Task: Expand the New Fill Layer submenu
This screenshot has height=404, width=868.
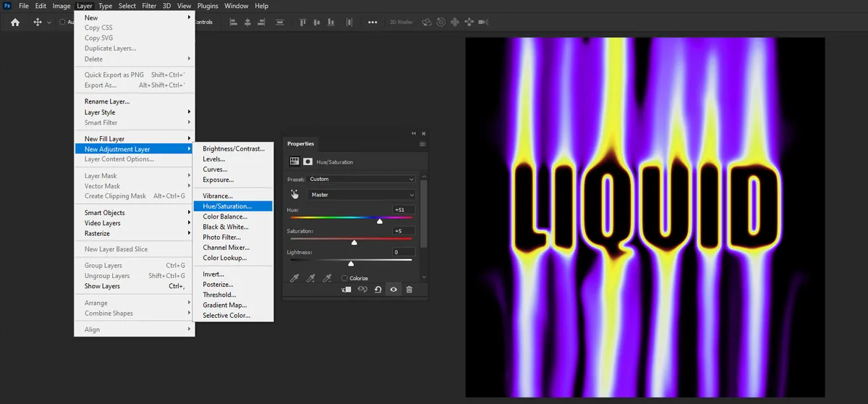Action: point(135,139)
